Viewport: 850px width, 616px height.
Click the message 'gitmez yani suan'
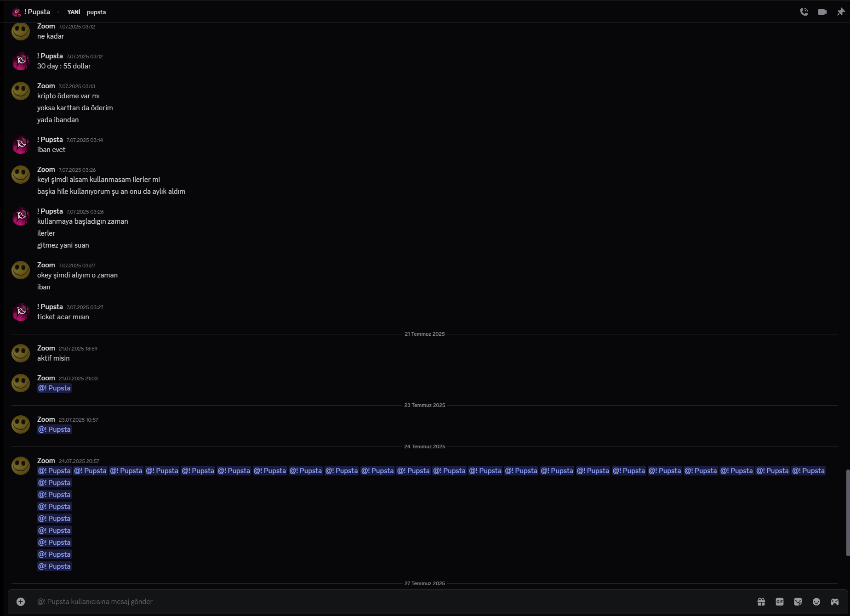pyautogui.click(x=63, y=245)
